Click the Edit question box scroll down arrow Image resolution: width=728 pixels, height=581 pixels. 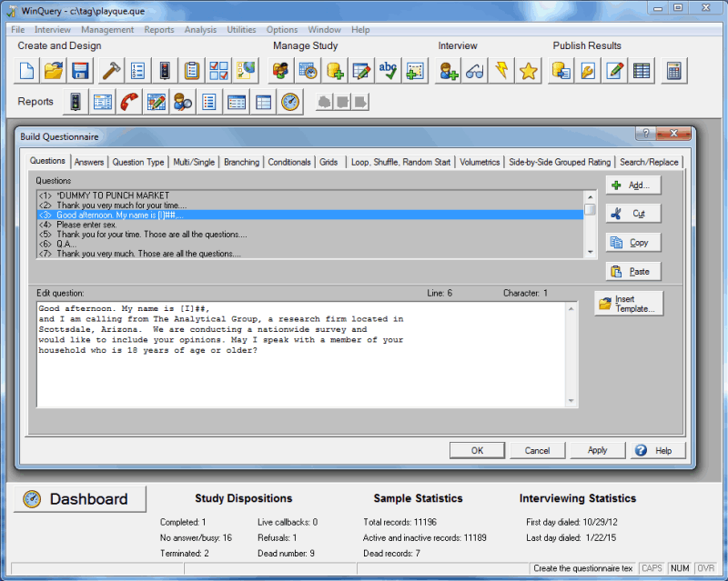pos(571,401)
